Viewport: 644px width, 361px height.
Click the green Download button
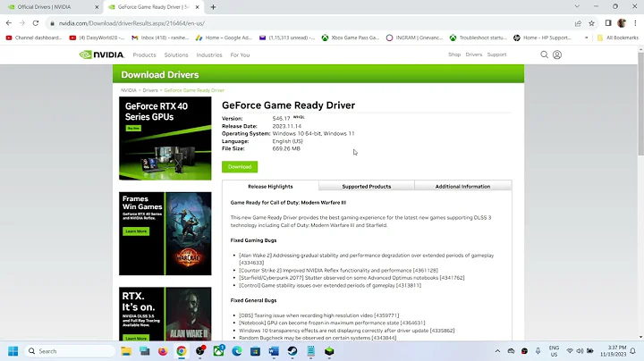tap(240, 166)
